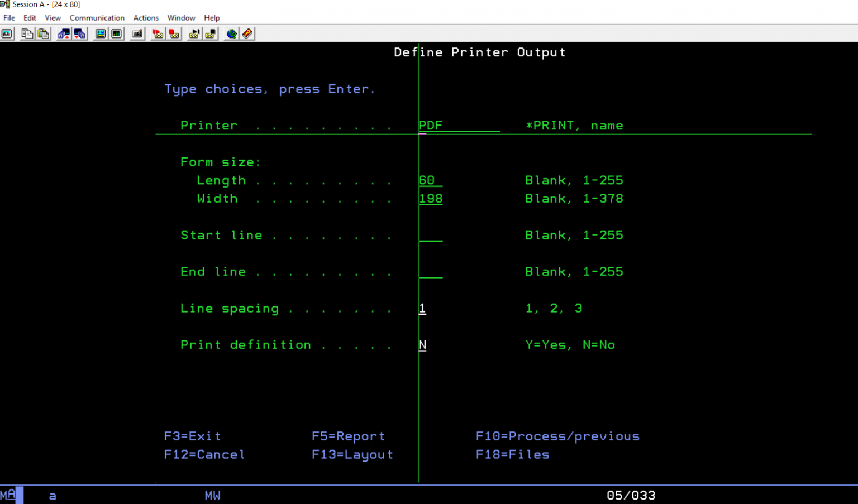Open color mapping setup icon

(x=116, y=33)
